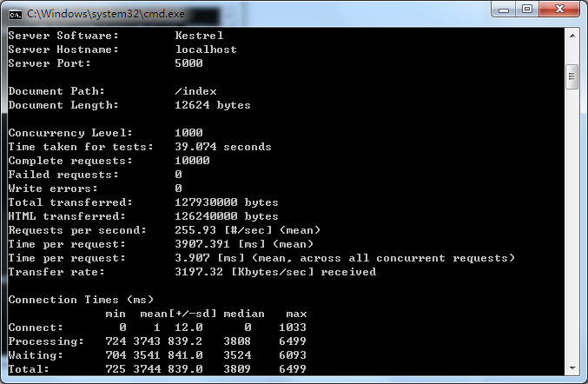Click the Processing median value 3808
The image size is (588, 384).
click(x=237, y=341)
